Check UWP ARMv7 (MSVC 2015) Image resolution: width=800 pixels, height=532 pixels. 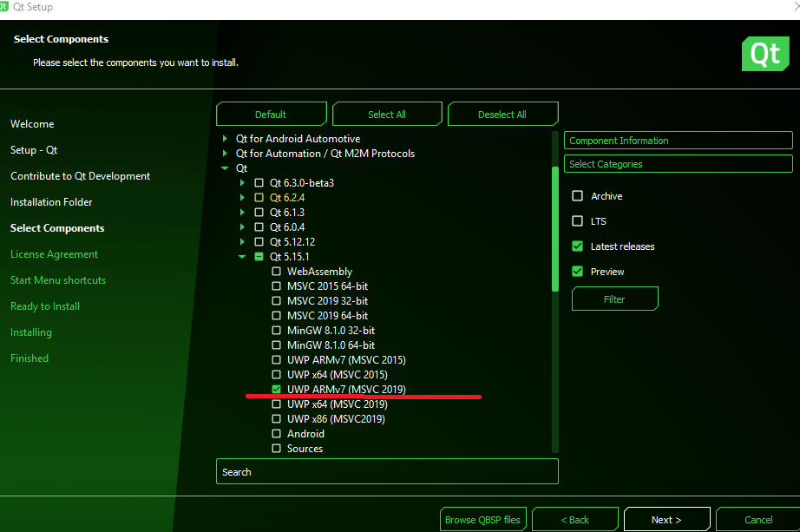(277, 360)
